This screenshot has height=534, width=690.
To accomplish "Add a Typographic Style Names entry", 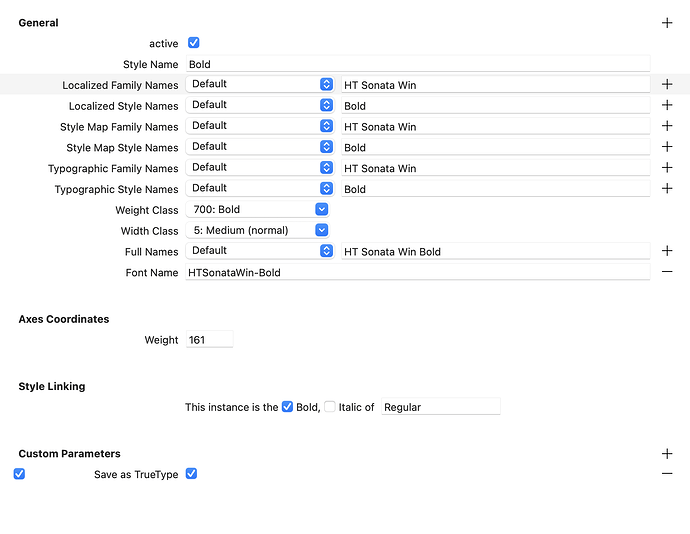I will pos(667,188).
